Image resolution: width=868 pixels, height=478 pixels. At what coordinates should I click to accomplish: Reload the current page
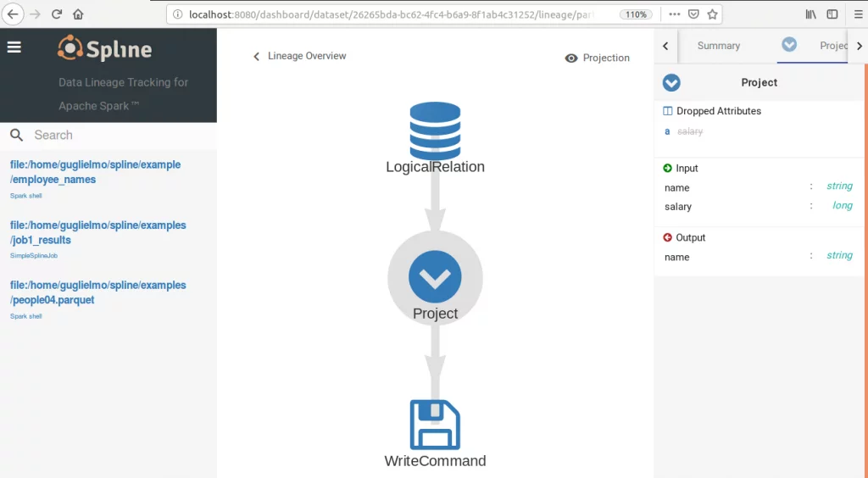point(57,14)
